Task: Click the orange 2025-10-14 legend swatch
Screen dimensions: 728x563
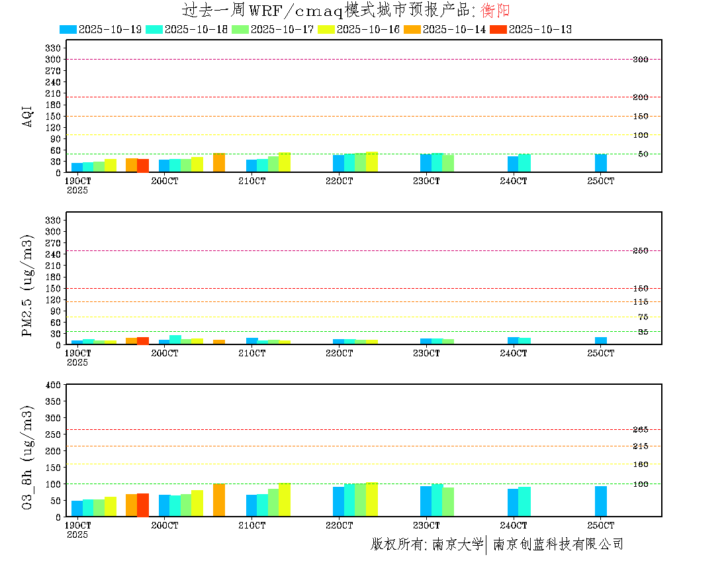Action: click(x=412, y=29)
